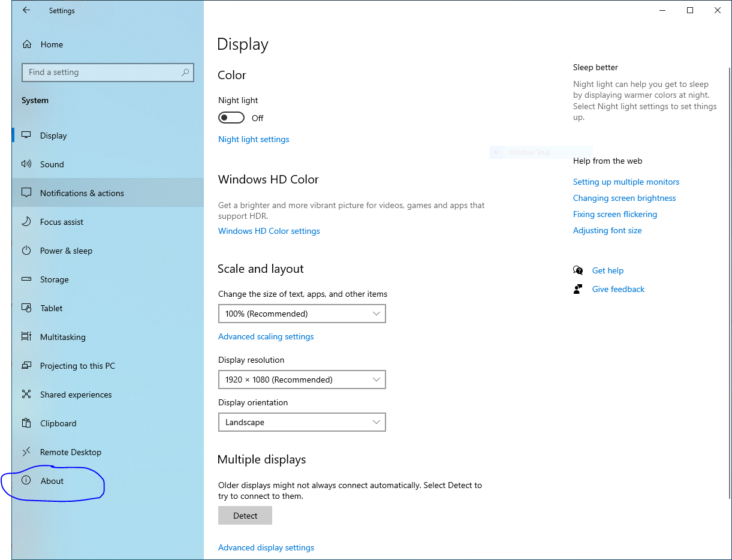Image resolution: width=732 pixels, height=560 pixels.
Task: Select Tablet in the sidebar
Action: pyautogui.click(x=108, y=308)
